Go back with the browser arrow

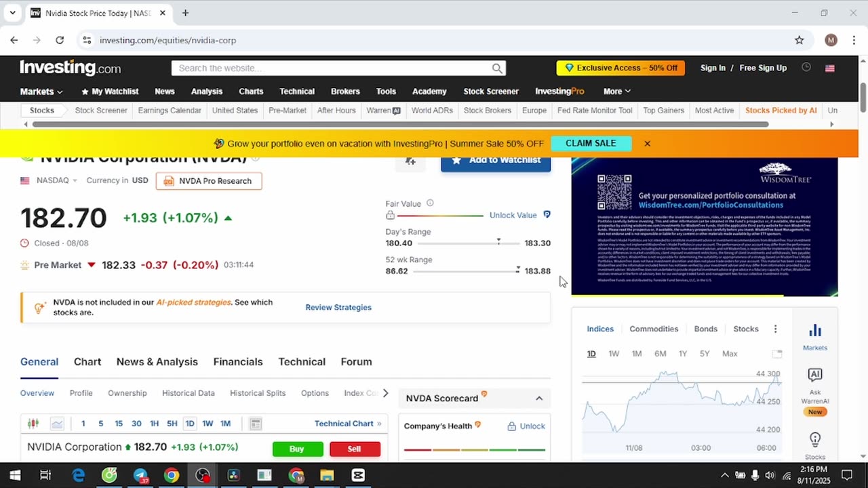point(14,40)
